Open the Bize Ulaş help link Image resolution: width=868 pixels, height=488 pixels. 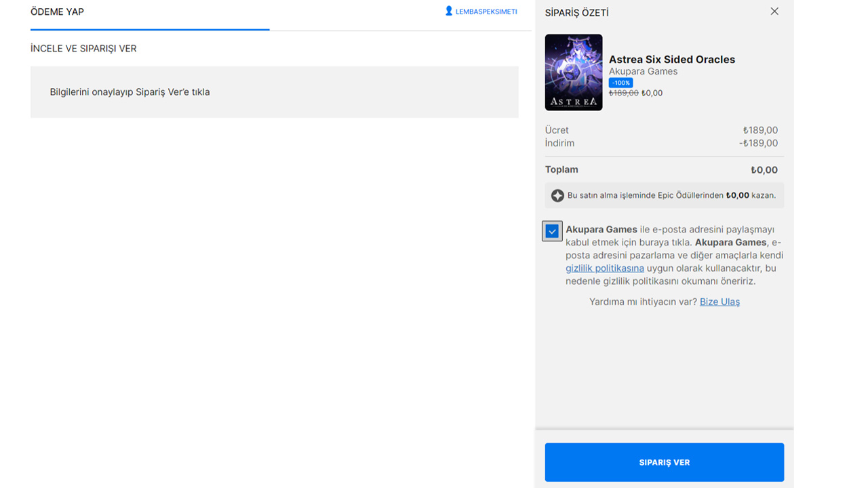[x=719, y=302]
